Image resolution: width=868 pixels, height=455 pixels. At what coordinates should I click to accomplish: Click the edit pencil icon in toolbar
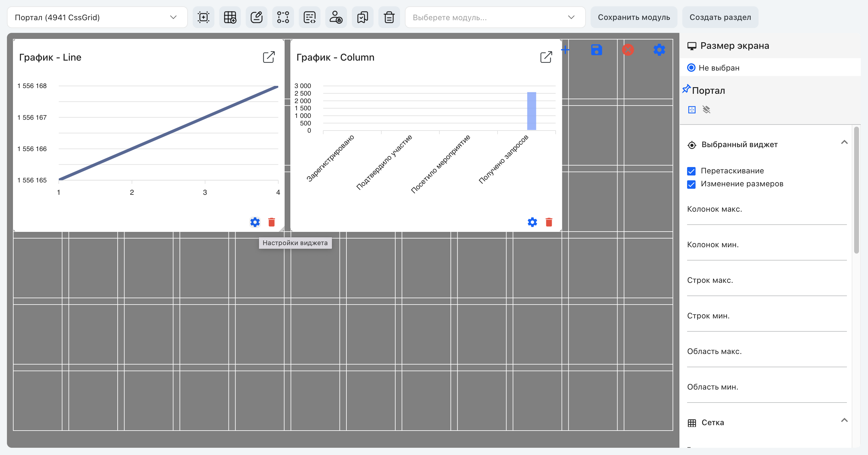coord(257,17)
